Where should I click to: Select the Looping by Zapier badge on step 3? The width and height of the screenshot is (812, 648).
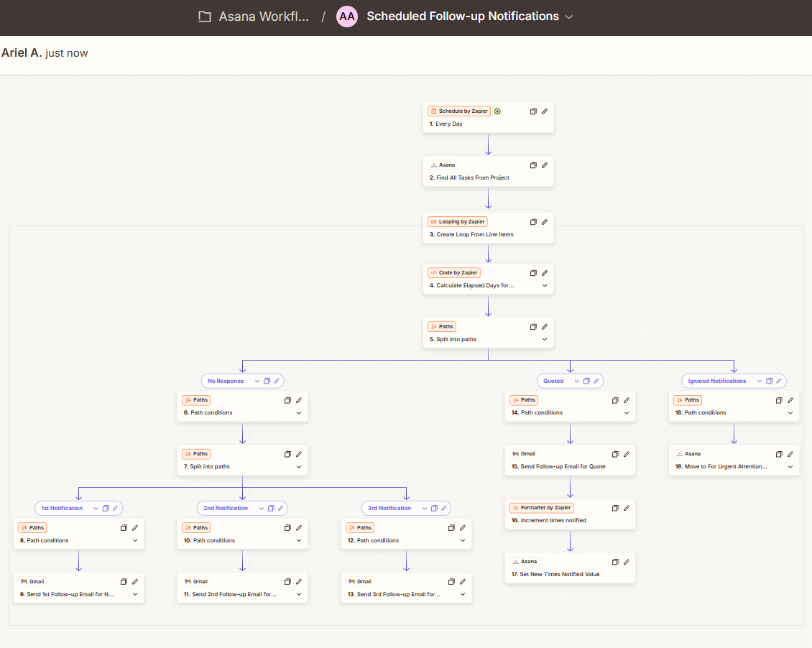457,221
